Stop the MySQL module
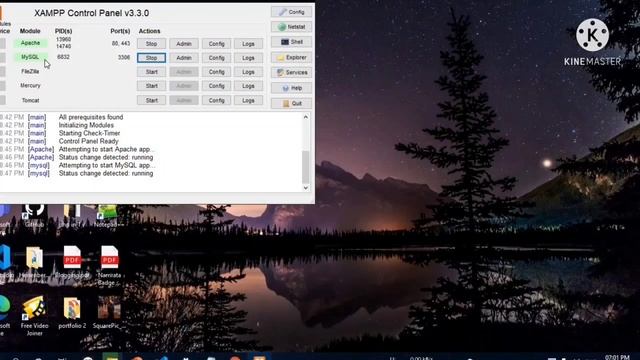The image size is (640, 360). pos(151,58)
